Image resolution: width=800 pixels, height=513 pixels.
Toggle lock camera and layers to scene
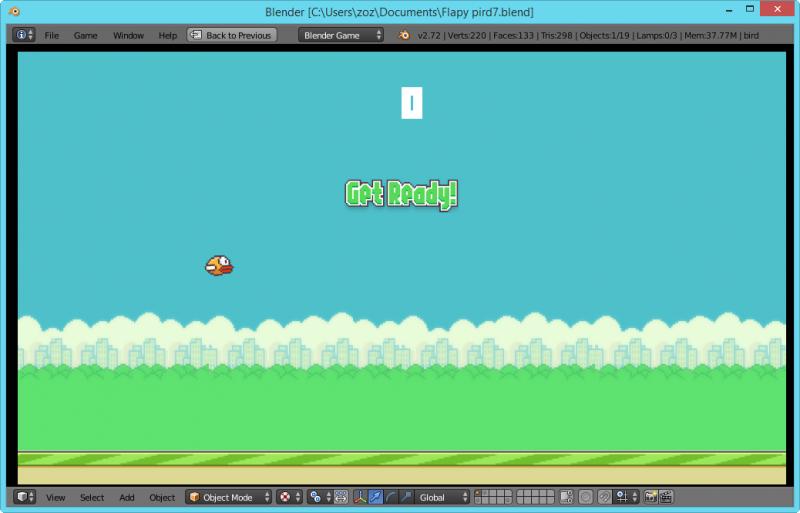point(566,497)
